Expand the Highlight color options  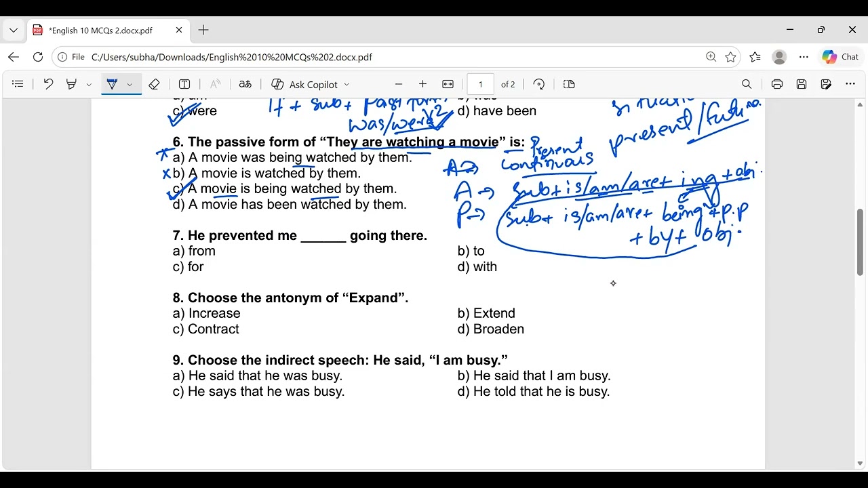pyautogui.click(x=89, y=85)
